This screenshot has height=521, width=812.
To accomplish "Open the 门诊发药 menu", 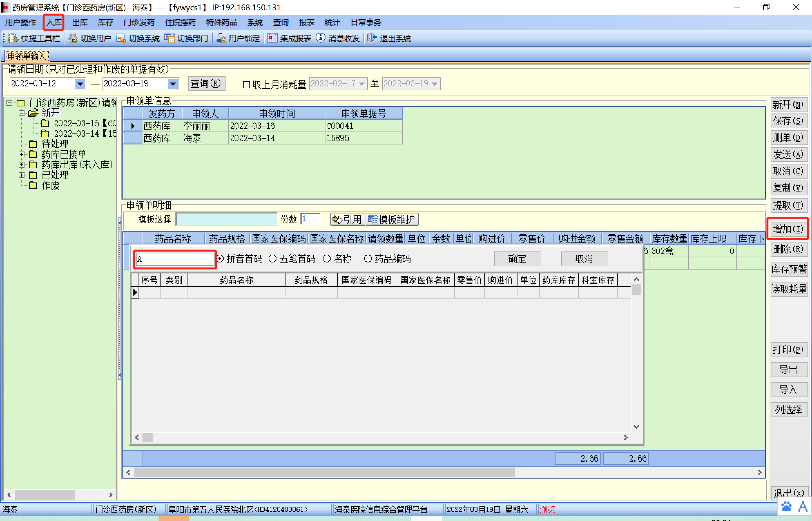I will click(139, 22).
